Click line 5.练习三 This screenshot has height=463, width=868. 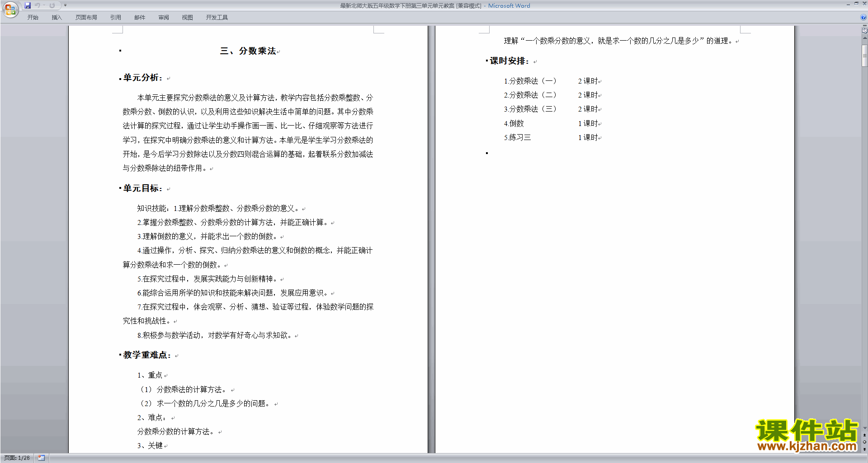pyautogui.click(x=517, y=137)
